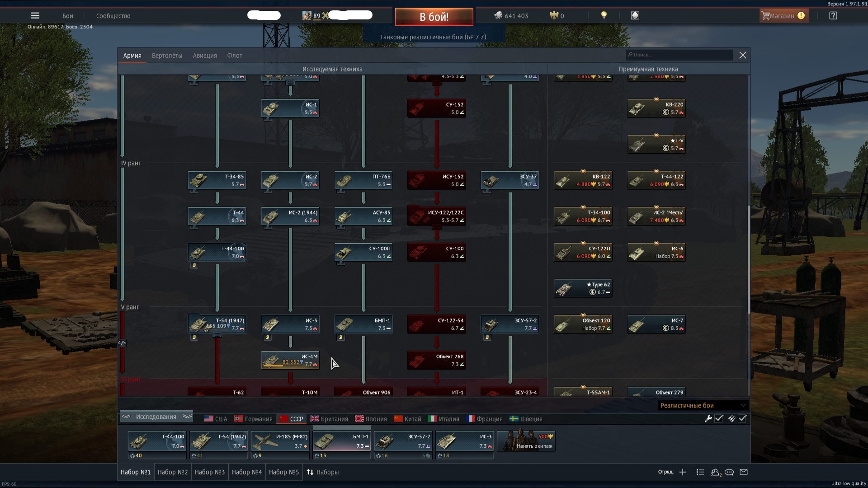Open the mail envelope icon

[744, 472]
